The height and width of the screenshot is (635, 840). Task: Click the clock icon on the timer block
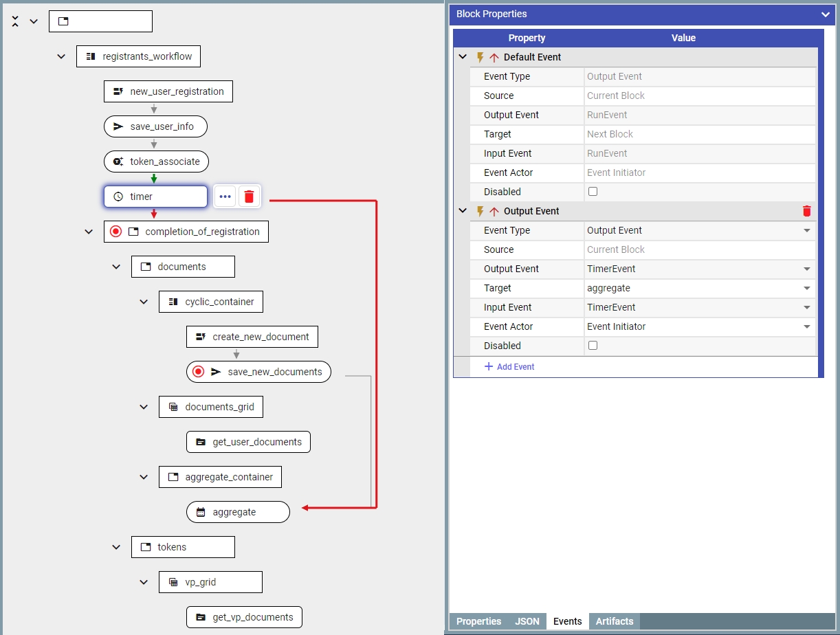[x=118, y=197]
